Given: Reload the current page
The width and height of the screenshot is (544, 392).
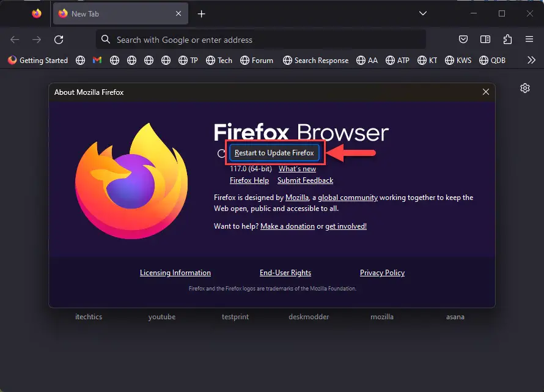Looking at the screenshot, I should point(59,40).
